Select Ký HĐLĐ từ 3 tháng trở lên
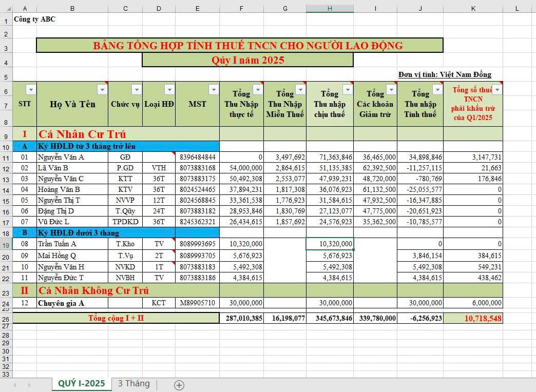The width and height of the screenshot is (536, 392). tap(128, 146)
